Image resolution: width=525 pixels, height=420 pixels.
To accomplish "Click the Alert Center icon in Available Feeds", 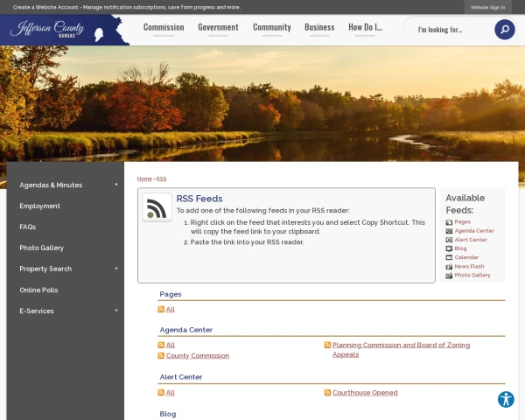I will (x=449, y=240).
